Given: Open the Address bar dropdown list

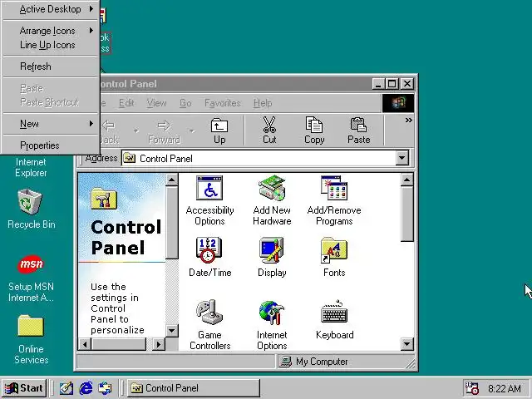Looking at the screenshot, I should click(402, 158).
